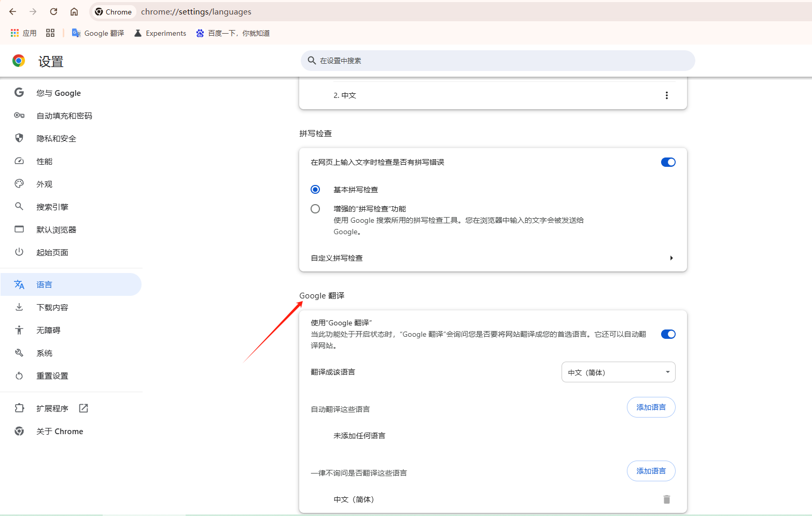Open 扩展程序 in new tab
Viewport: 812px width, 516px height.
tap(71, 408)
